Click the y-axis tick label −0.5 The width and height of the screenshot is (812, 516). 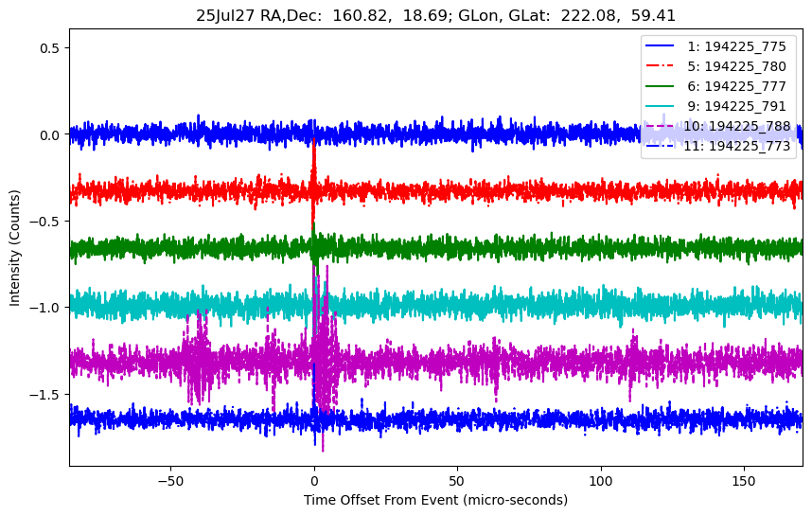[46, 222]
